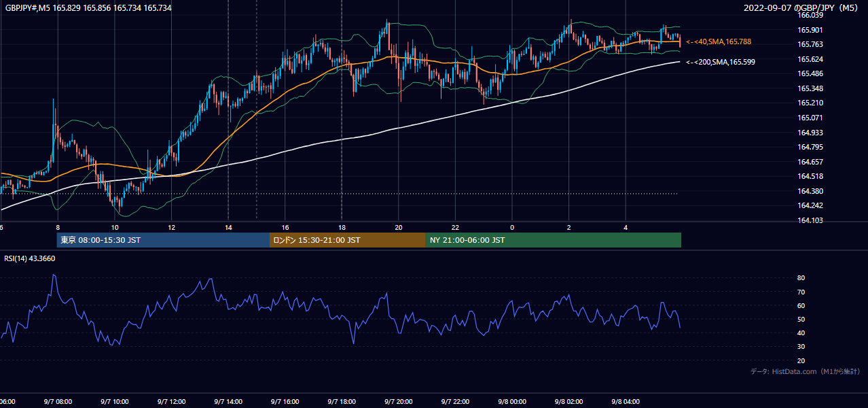
Task: Click the GBPJPY#,M5 symbol header text
Action: tap(88, 7)
